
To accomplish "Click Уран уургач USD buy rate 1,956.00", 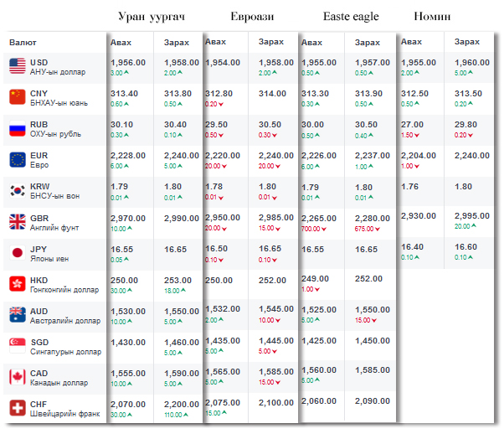I will click(x=128, y=62).
